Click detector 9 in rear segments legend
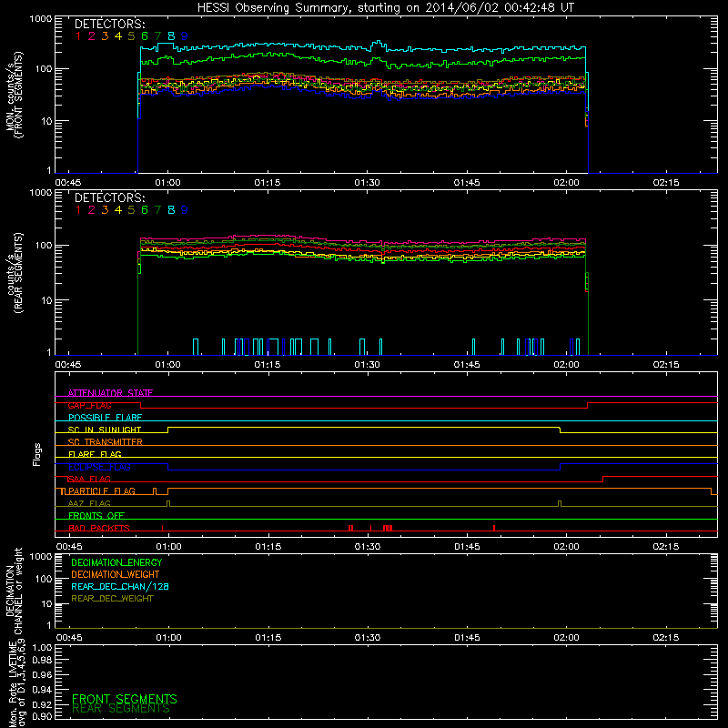The width and height of the screenshot is (728, 728). 185,210
